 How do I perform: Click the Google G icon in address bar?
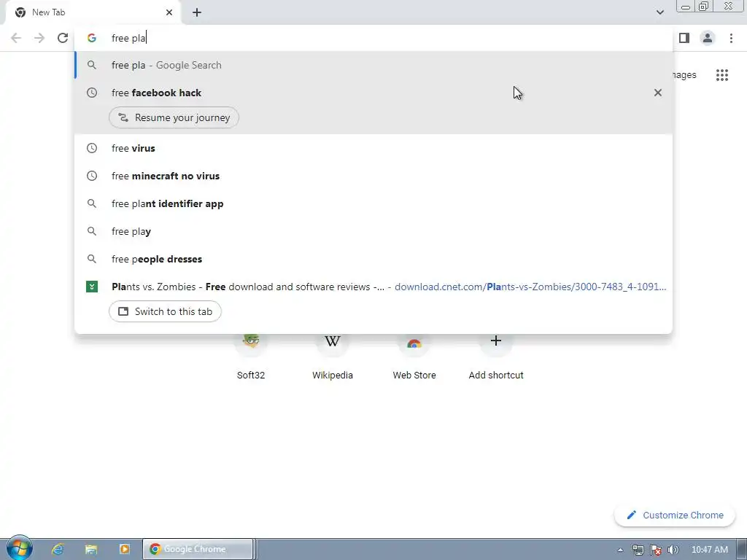(92, 38)
